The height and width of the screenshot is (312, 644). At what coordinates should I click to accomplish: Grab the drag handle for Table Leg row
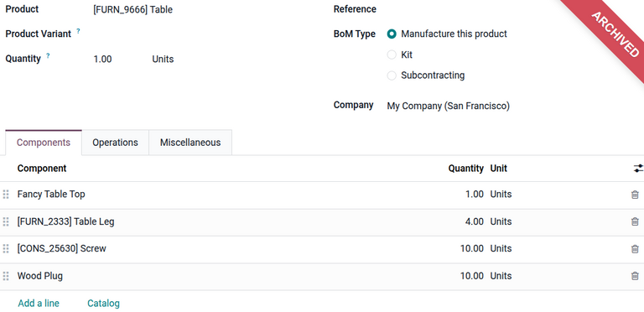6,221
